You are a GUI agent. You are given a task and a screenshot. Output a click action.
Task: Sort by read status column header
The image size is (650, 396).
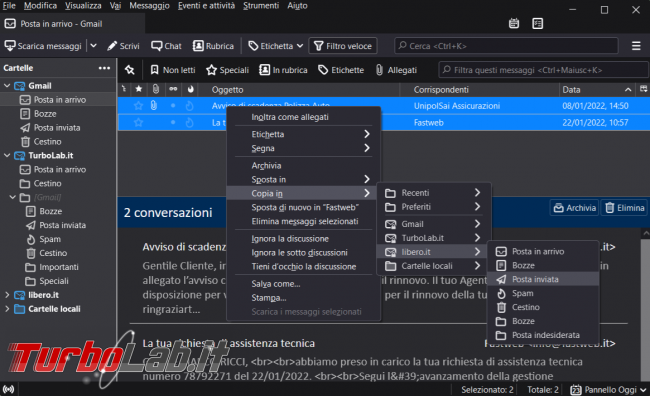pyautogui.click(x=173, y=89)
